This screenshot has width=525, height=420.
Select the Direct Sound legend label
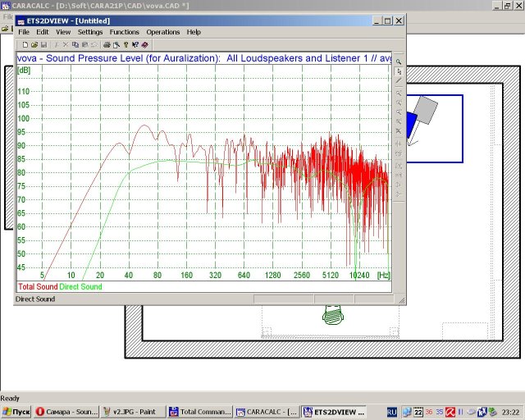[x=80, y=286]
